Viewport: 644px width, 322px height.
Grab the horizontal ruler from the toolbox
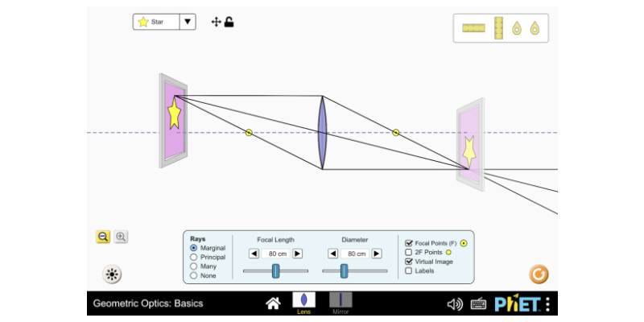click(x=473, y=28)
